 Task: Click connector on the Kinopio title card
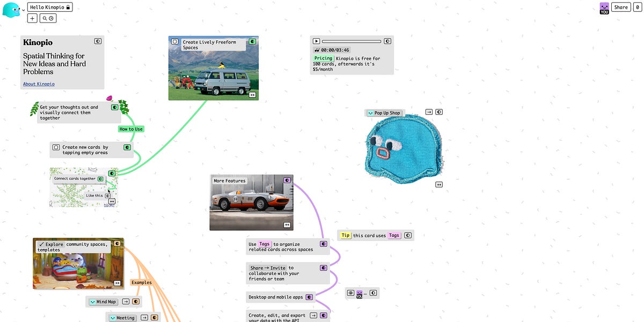click(x=98, y=41)
